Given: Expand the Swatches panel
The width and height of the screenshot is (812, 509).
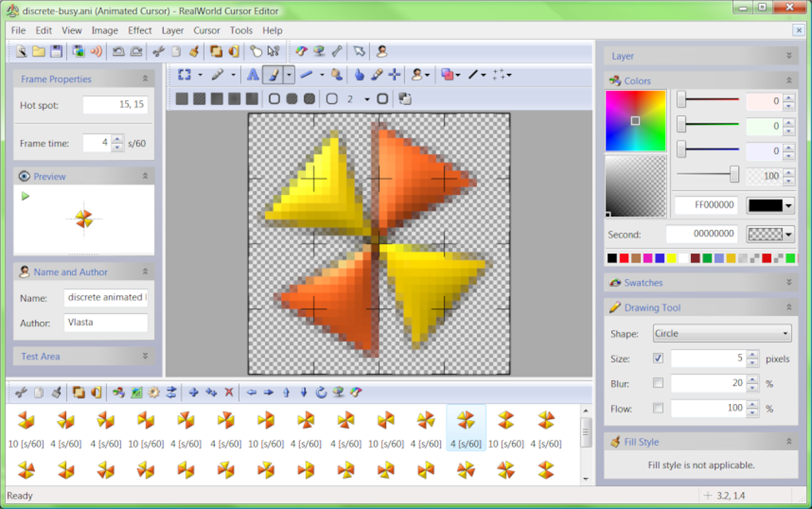Looking at the screenshot, I should (x=789, y=282).
